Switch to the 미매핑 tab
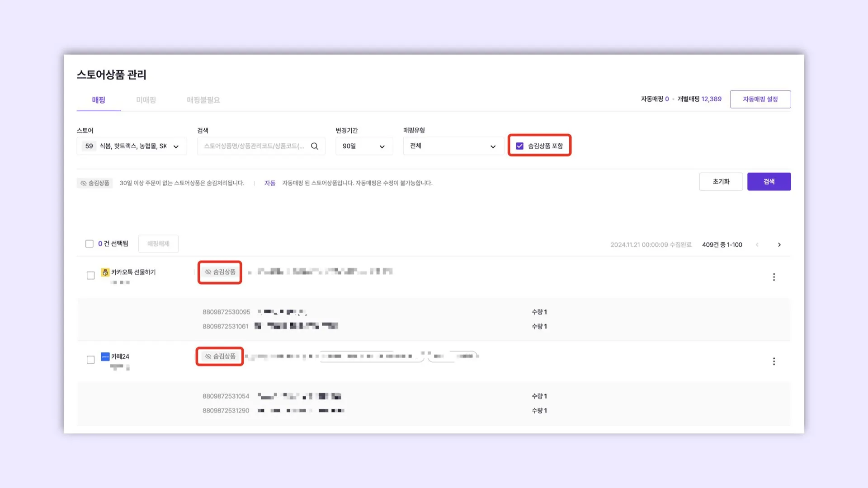The image size is (868, 488). (146, 100)
